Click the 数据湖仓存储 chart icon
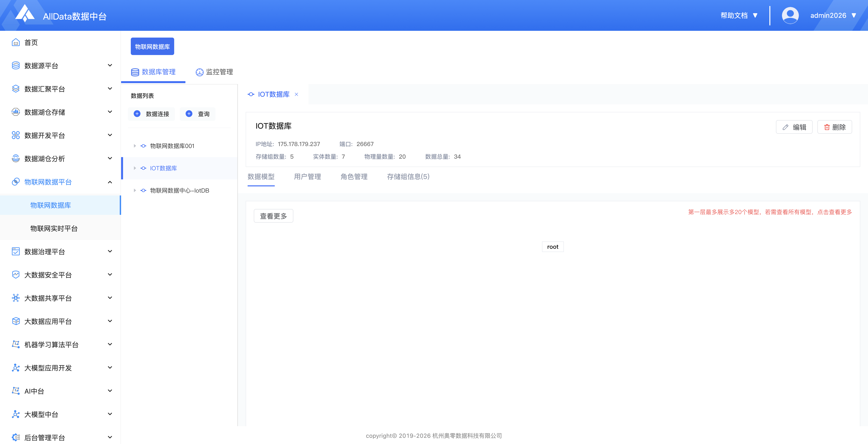This screenshot has height=444, width=868. pyautogui.click(x=16, y=112)
